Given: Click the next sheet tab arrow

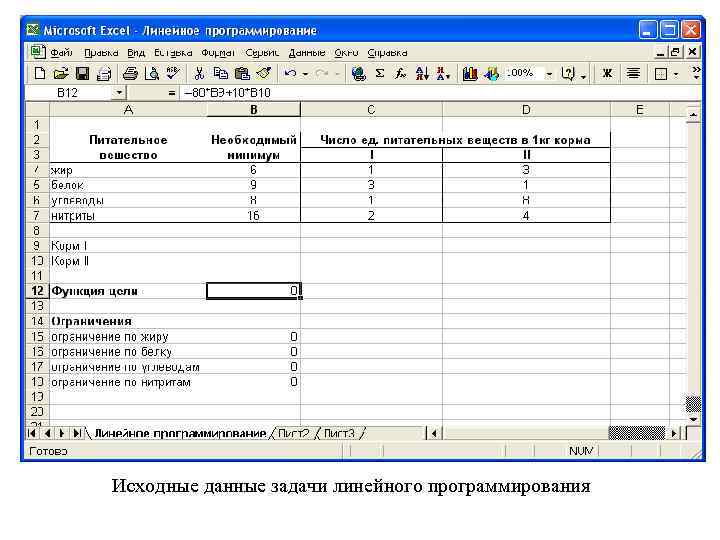Looking at the screenshot, I should pos(62,433).
